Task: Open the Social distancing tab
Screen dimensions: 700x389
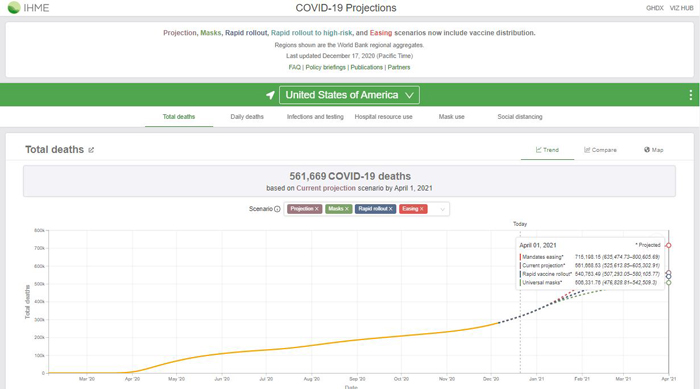Action: [x=520, y=117]
